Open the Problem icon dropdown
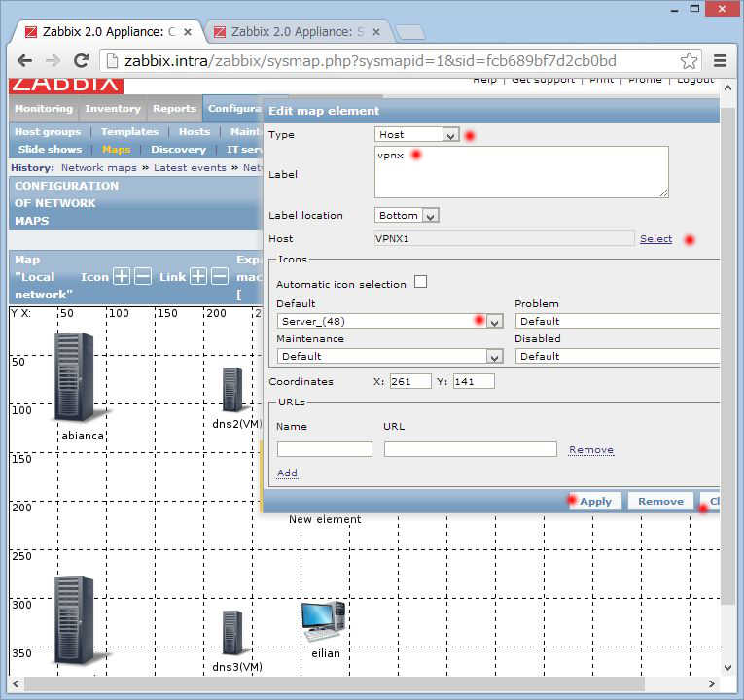 pos(618,321)
